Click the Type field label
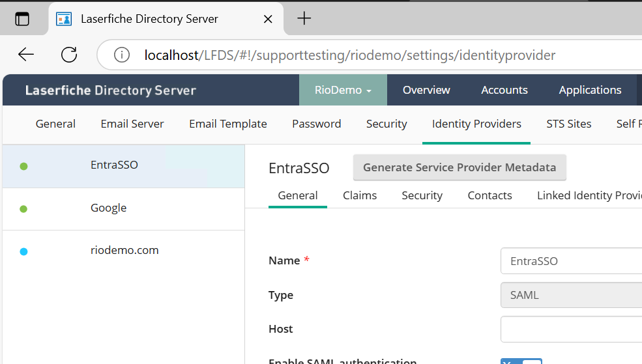This screenshot has width=642, height=364. [281, 295]
